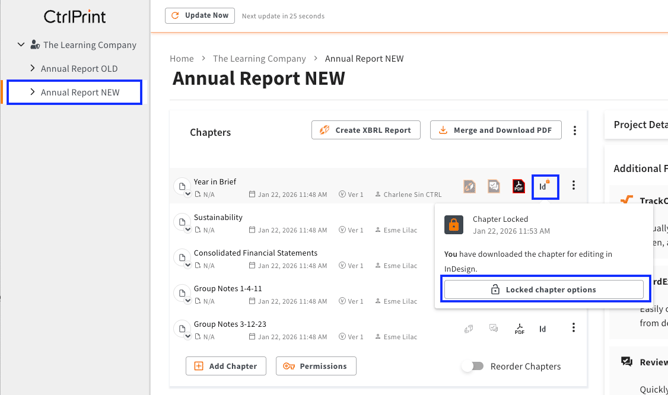The height and width of the screenshot is (395, 668).
Task: Click the CtrlPrint logo
Action: [x=75, y=17]
